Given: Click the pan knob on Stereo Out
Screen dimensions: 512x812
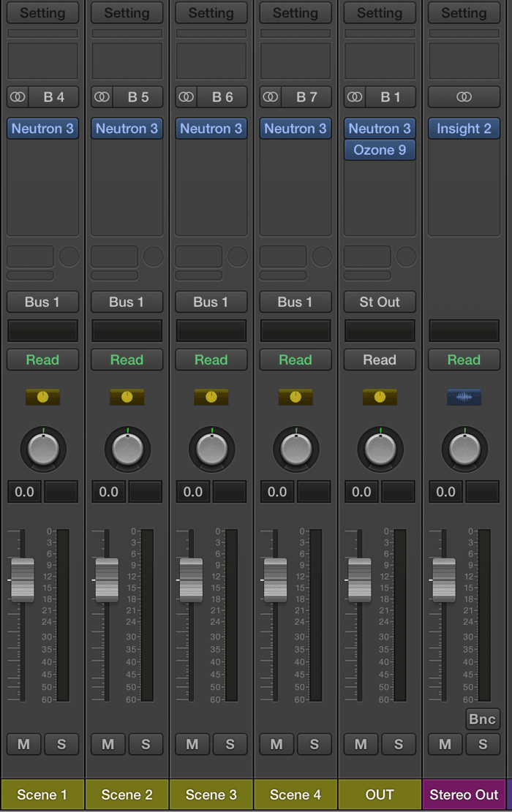Looking at the screenshot, I should point(464,449).
